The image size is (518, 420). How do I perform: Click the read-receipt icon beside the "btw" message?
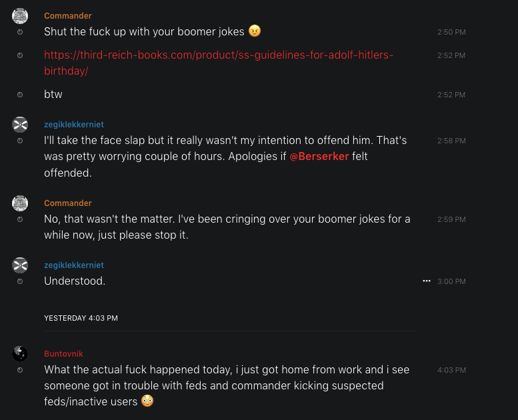[20, 95]
